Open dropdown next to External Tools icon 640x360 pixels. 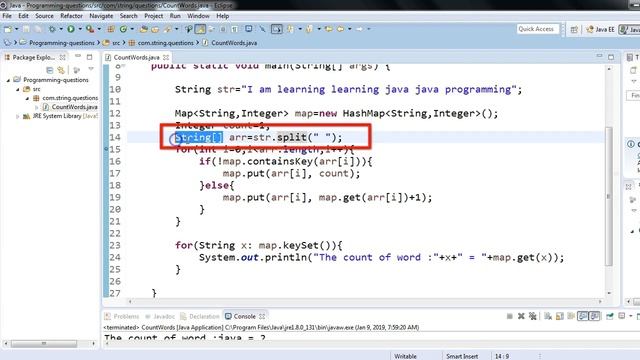[x=99, y=29]
